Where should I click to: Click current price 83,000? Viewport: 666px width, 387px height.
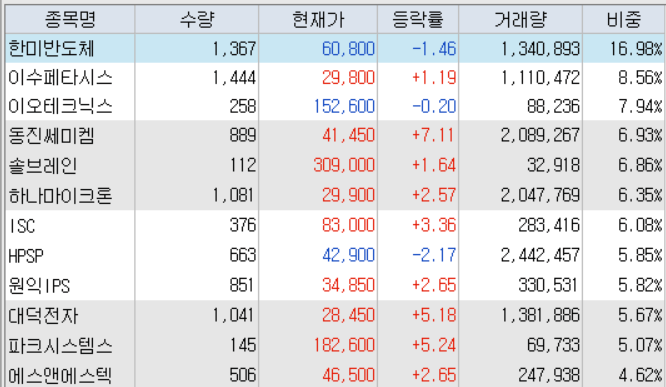(x=348, y=225)
